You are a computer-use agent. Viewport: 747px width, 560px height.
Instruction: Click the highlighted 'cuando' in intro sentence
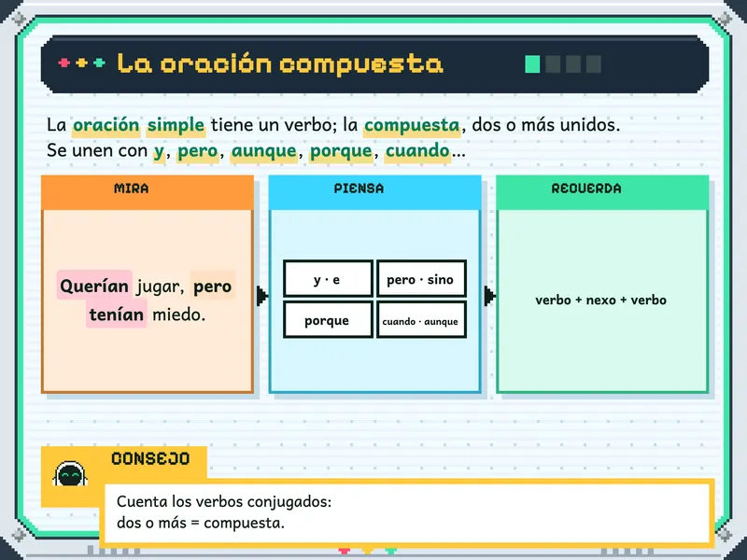pyautogui.click(x=417, y=151)
